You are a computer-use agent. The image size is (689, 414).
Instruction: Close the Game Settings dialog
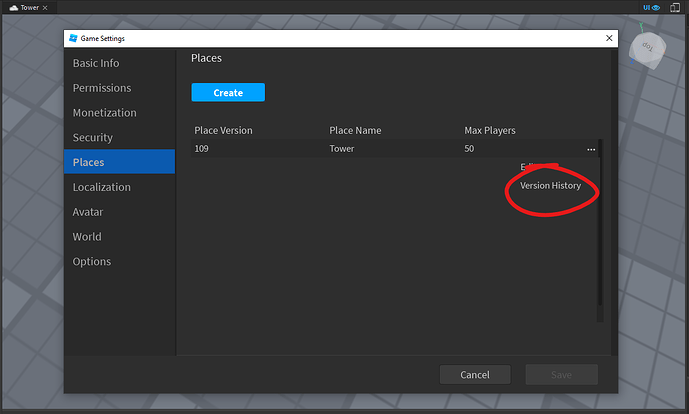tap(609, 38)
